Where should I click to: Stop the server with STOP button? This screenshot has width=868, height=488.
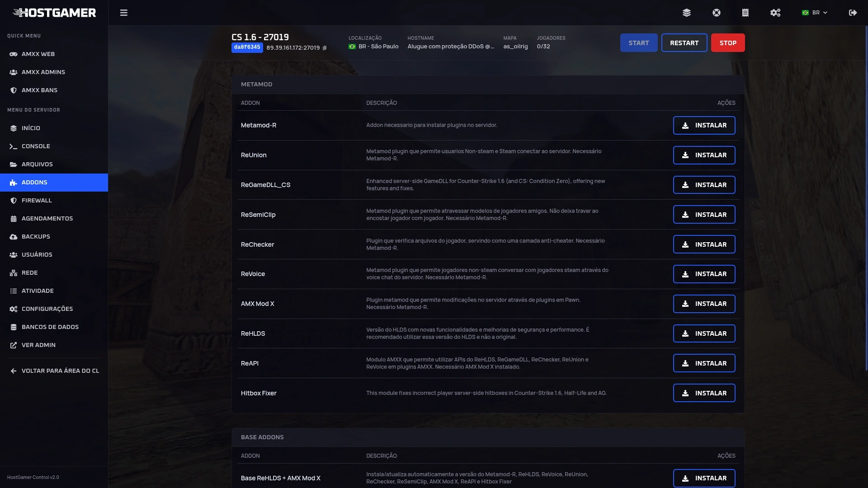[x=728, y=43]
